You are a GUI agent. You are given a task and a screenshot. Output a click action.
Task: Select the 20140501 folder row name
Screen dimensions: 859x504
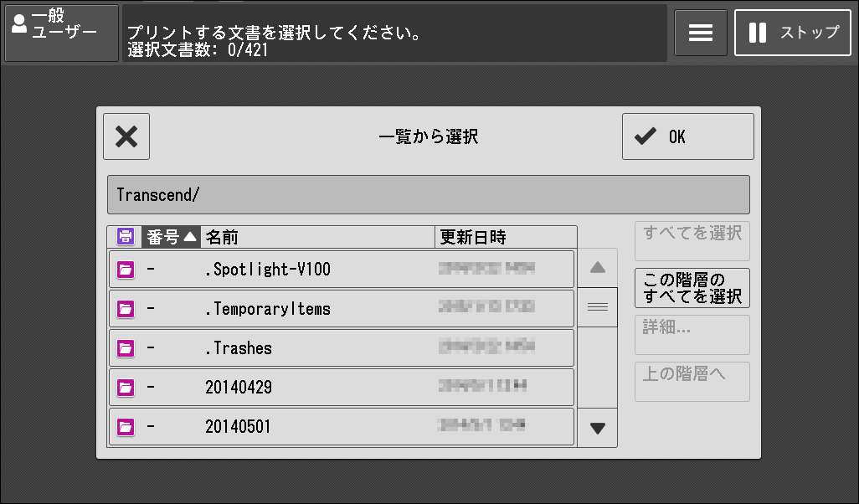(238, 427)
